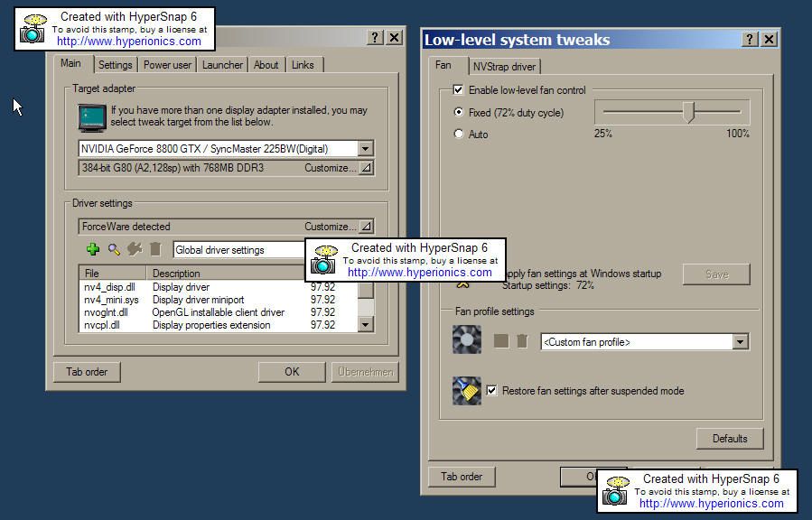This screenshot has width=812, height=520.
Task: Select the nv4_mini.sys row
Action: [x=218, y=300]
